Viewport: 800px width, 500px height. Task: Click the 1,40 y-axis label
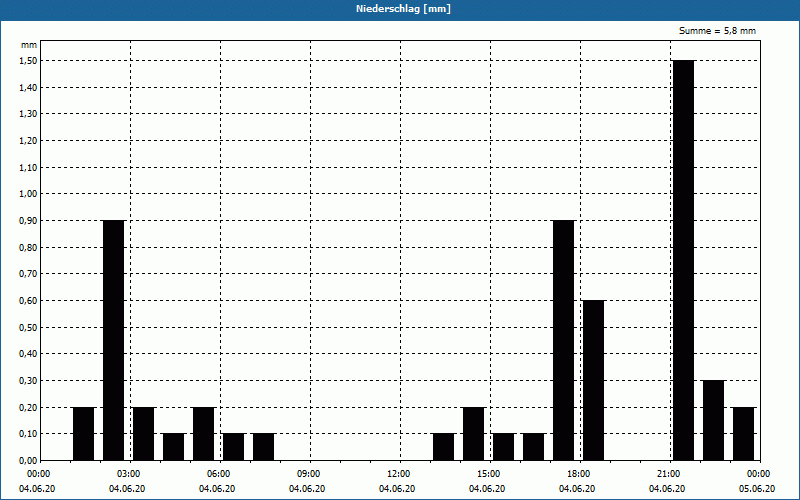(x=28, y=88)
